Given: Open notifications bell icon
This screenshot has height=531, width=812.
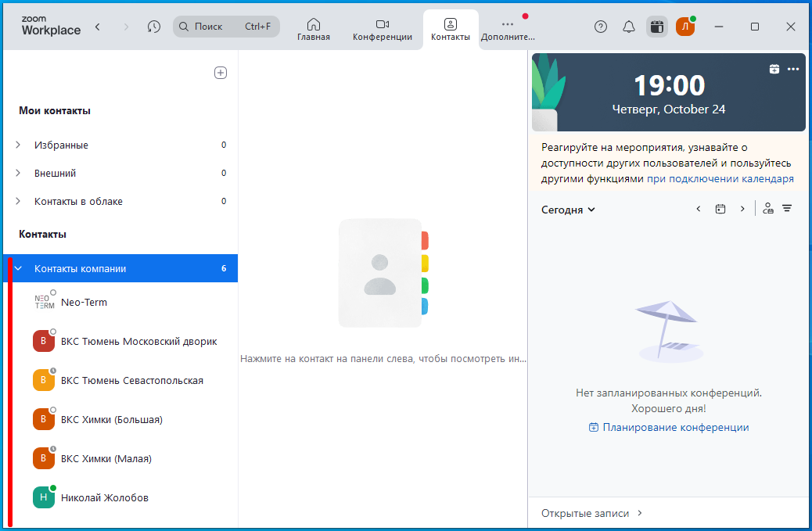Looking at the screenshot, I should pyautogui.click(x=629, y=27).
